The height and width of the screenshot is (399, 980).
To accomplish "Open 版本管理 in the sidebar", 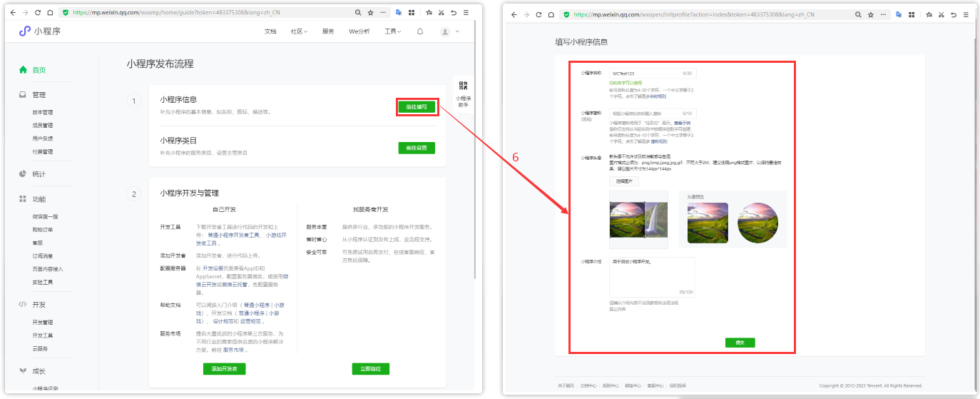I will coord(43,112).
